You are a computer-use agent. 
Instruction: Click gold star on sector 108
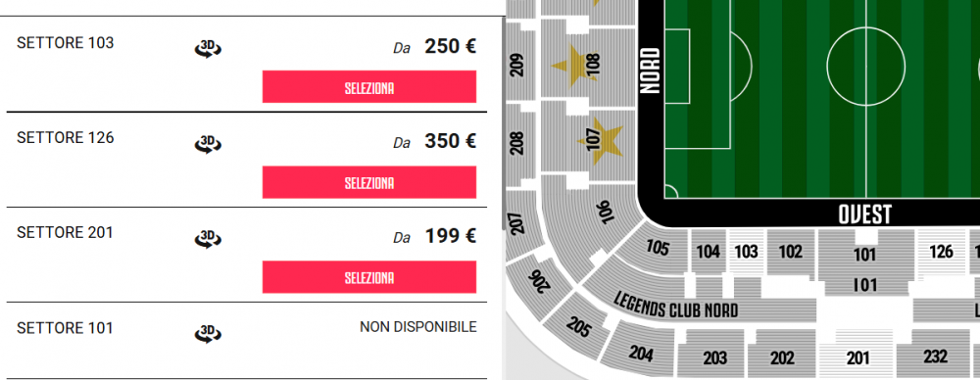coord(572,66)
